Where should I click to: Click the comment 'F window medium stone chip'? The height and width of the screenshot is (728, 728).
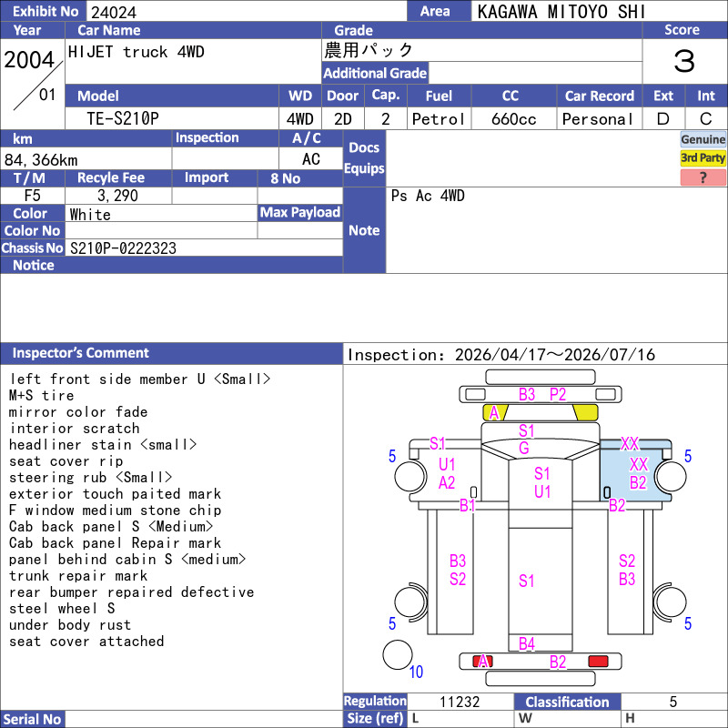point(115,511)
